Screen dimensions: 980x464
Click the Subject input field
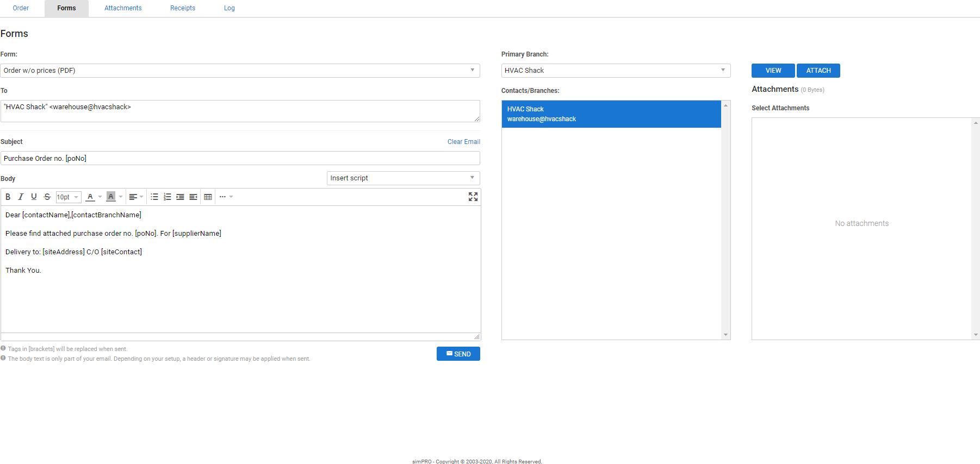click(x=240, y=158)
